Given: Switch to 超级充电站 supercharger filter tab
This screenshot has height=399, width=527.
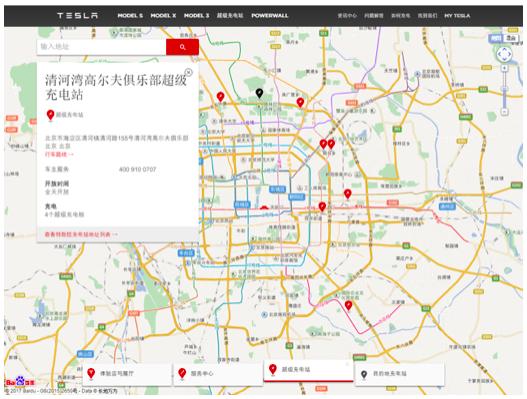Looking at the screenshot, I should [308, 370].
